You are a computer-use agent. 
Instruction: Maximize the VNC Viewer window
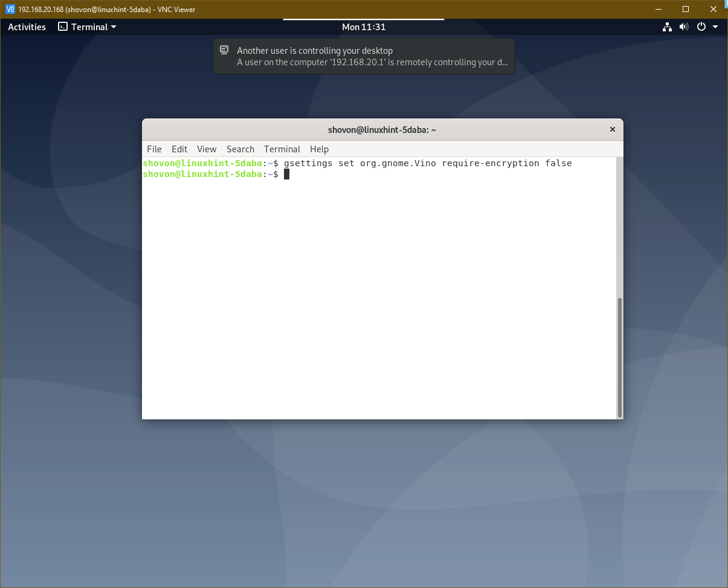tap(686, 9)
